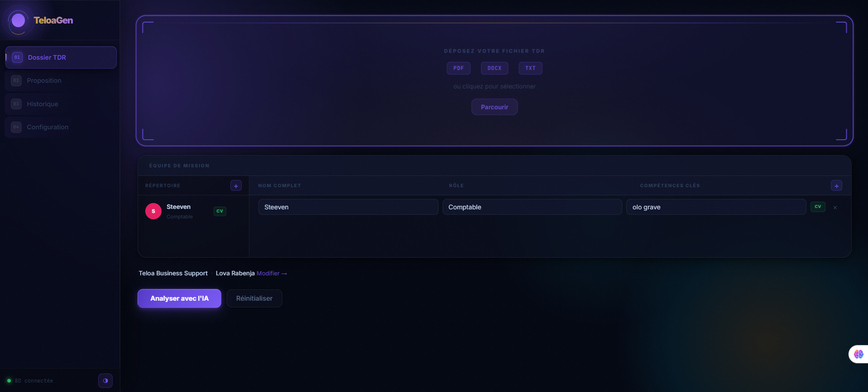Add a team row with Compétences plus icon
868x392 pixels.
pyautogui.click(x=836, y=186)
